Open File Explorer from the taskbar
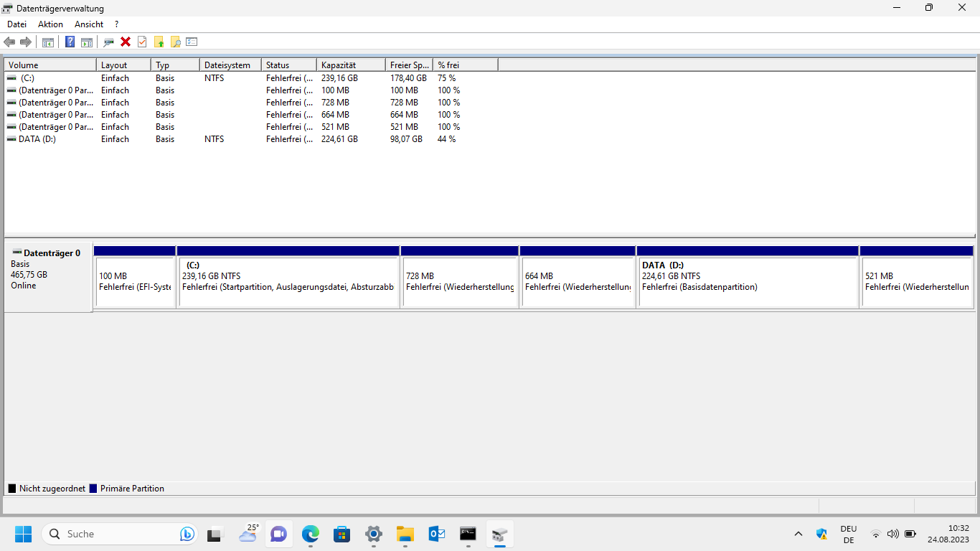 coord(405,534)
